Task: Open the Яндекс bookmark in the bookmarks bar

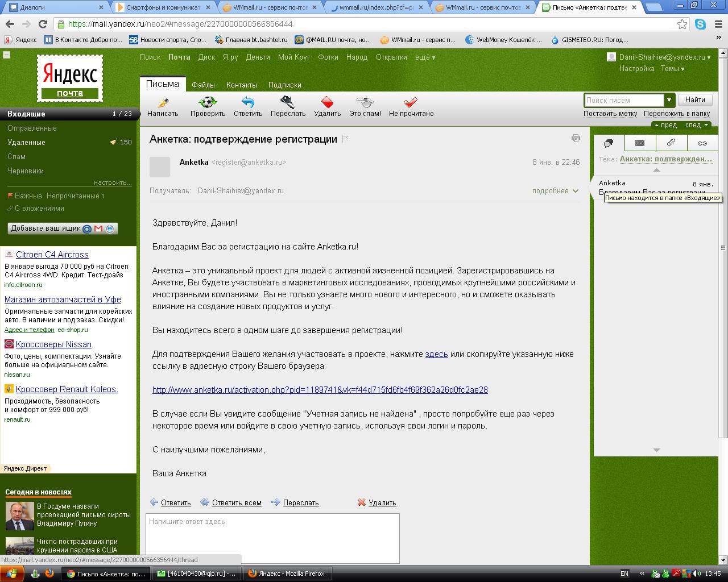Action: tap(20, 40)
